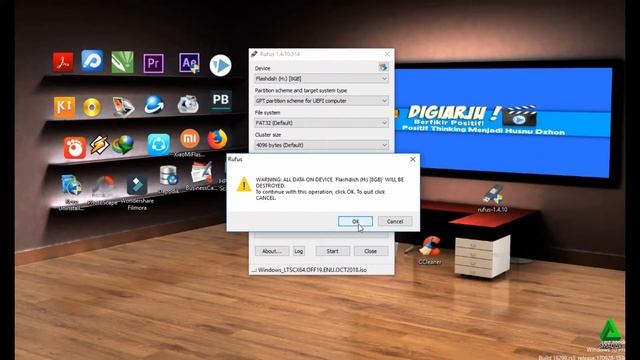The width and height of the screenshot is (640, 360).
Task: Open the partition scheme GPT dropdown
Action: coord(321,100)
